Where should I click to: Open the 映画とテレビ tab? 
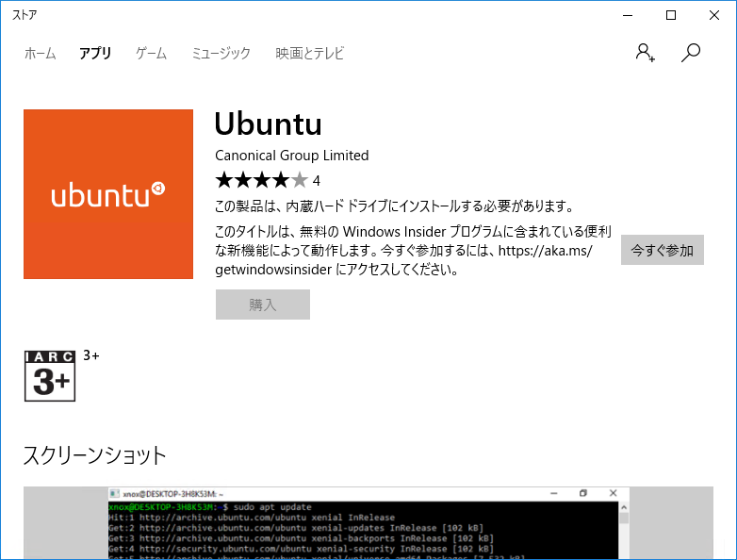(x=310, y=54)
